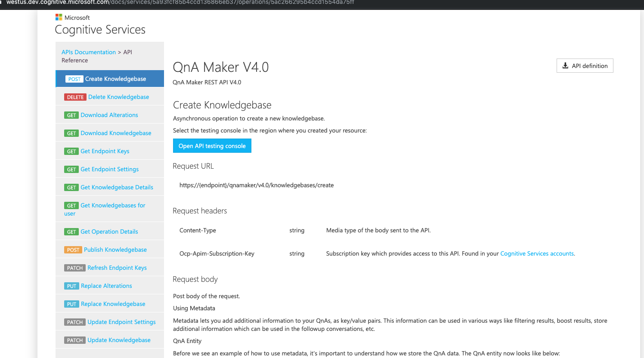Viewport: 644px width, 358px height.
Task: Click the APIs Documentation breadcrumb link
Action: [89, 52]
